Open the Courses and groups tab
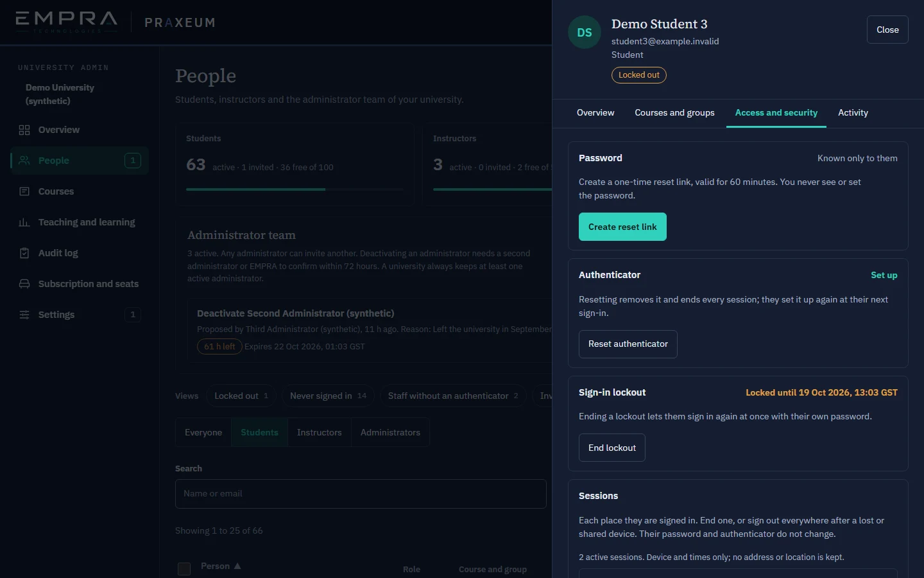This screenshot has height=578, width=924. tap(674, 113)
